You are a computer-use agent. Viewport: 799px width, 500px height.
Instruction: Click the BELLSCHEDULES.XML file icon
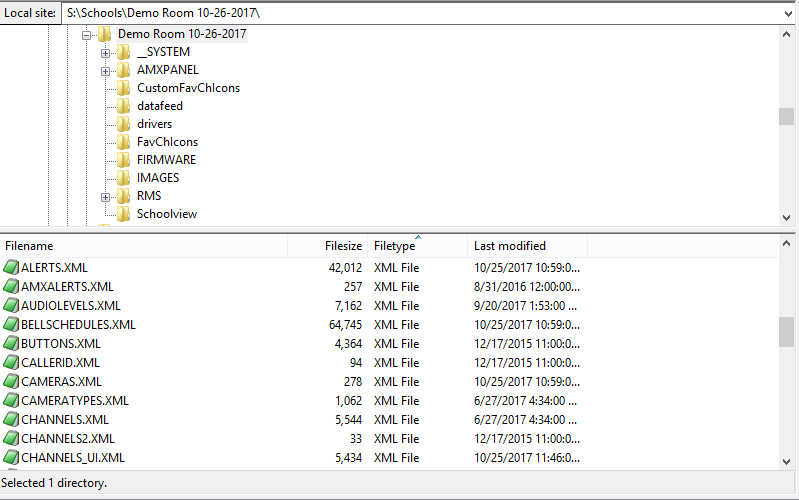[x=11, y=325]
